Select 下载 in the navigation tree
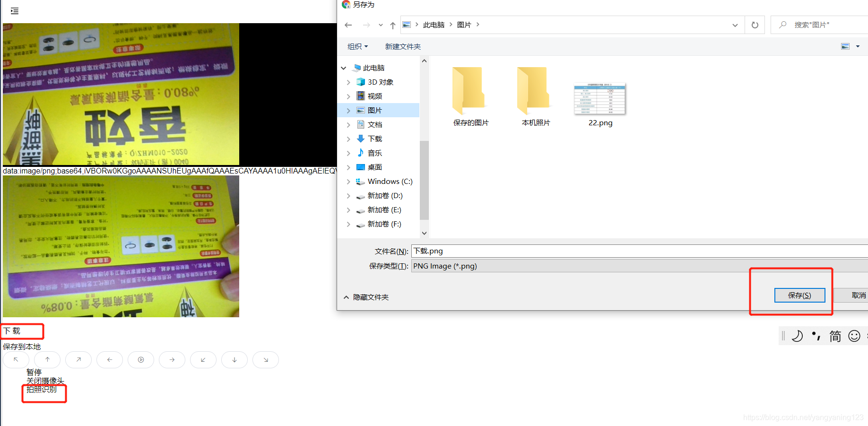The width and height of the screenshot is (868, 426). (x=375, y=139)
